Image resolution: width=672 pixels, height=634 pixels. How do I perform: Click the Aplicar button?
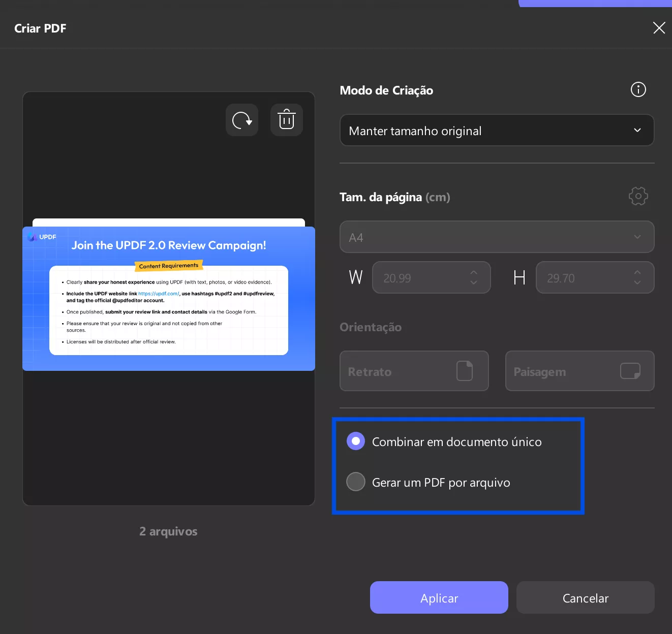pos(439,597)
